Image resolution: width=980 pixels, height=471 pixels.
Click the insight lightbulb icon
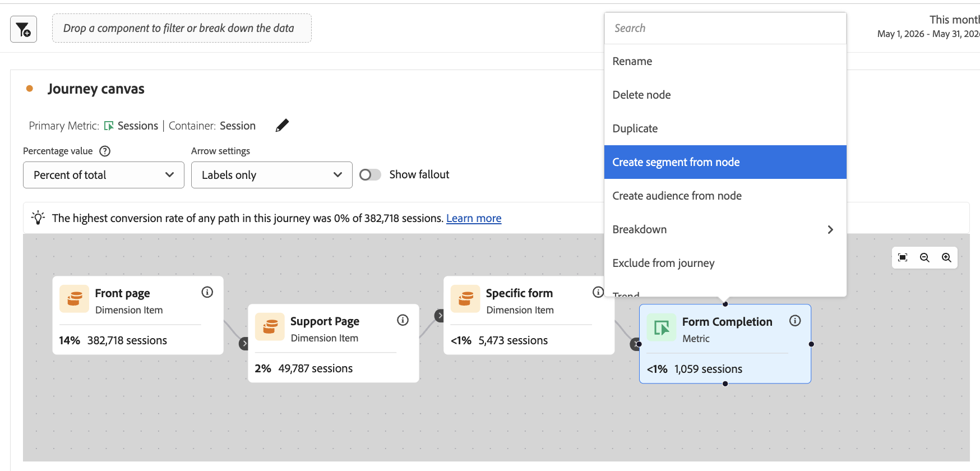pyautogui.click(x=38, y=218)
